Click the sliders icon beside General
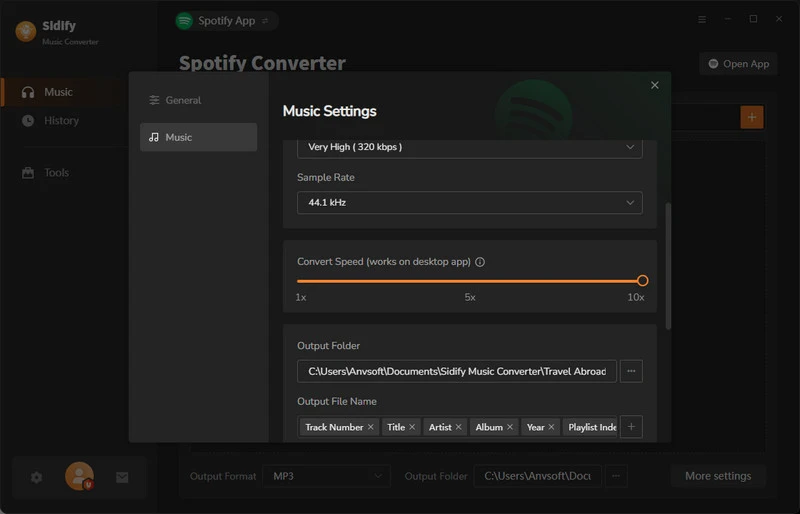800x514 pixels. 154,100
